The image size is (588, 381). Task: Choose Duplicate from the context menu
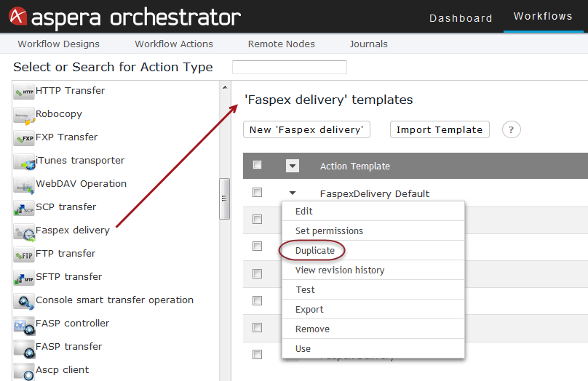314,251
